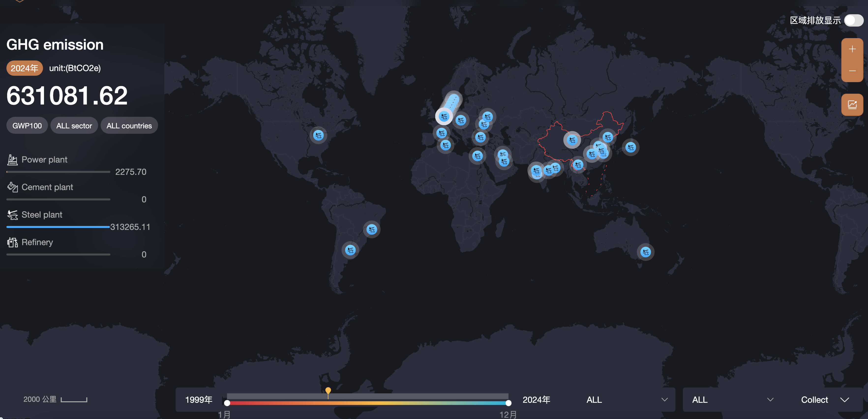868x419 pixels.
Task: Click the 12月 slider end handle
Action: 509,403
